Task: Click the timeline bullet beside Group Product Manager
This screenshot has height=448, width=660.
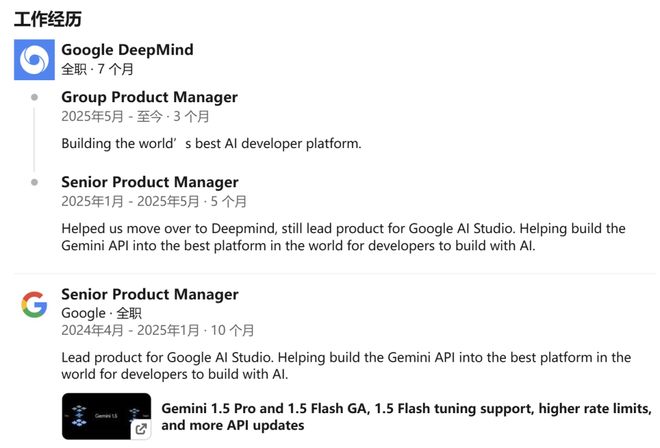Action: pyautogui.click(x=35, y=97)
